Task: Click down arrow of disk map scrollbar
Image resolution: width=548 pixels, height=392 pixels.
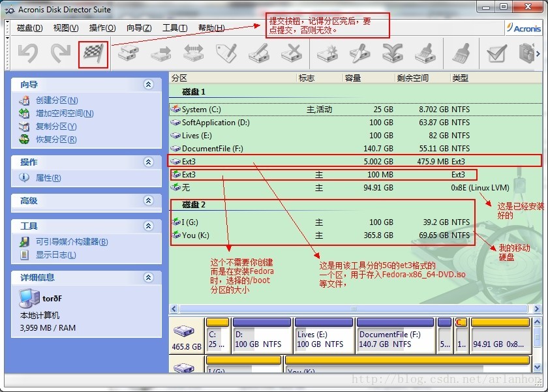Action: point(537,367)
